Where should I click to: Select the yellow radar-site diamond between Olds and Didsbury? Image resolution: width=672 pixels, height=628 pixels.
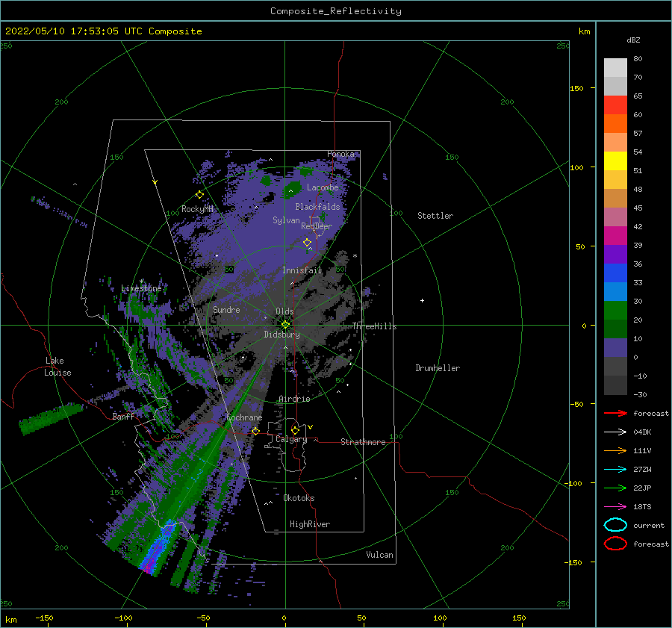[x=285, y=325]
